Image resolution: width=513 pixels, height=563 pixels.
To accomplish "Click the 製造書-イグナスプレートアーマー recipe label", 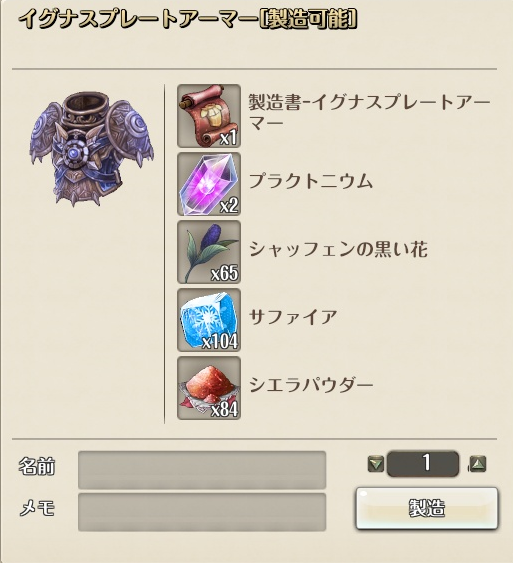I will pyautogui.click(x=369, y=112).
